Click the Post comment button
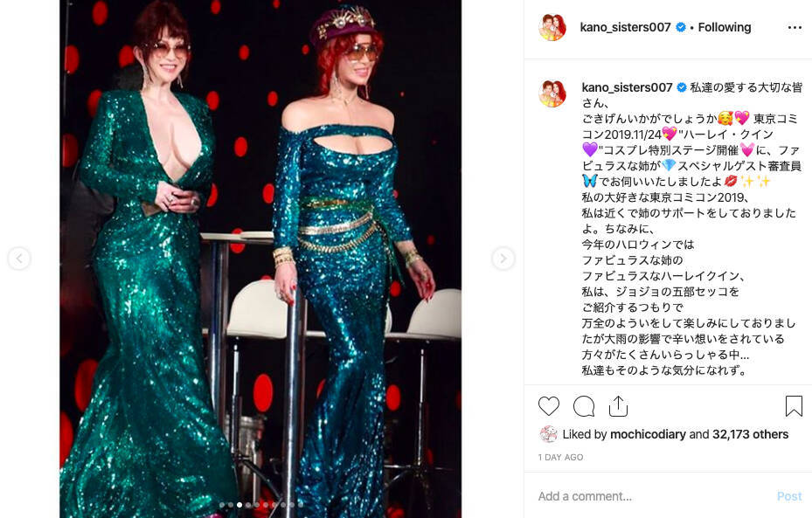Image resolution: width=812 pixels, height=518 pixels. pyautogui.click(x=788, y=496)
